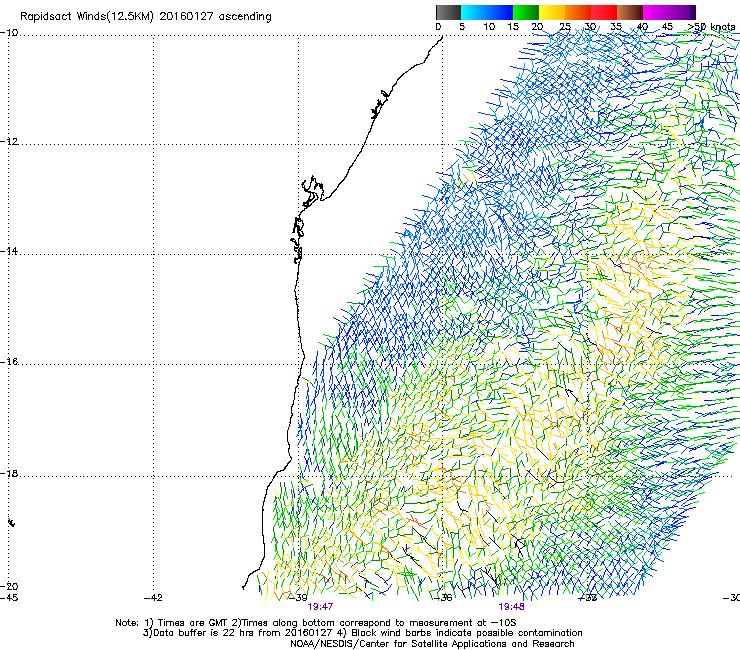The height and width of the screenshot is (650, 740).
Task: Select the '-45' longitude label
Action: (x=9, y=598)
